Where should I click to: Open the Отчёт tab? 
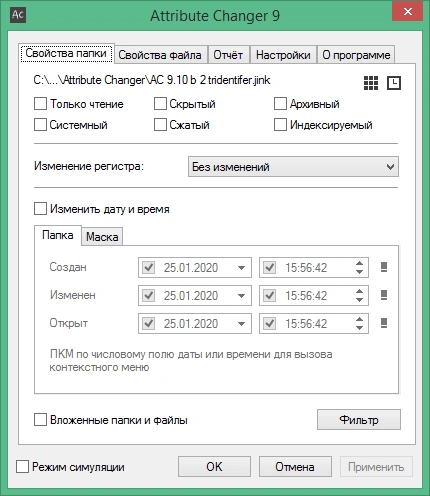click(228, 55)
